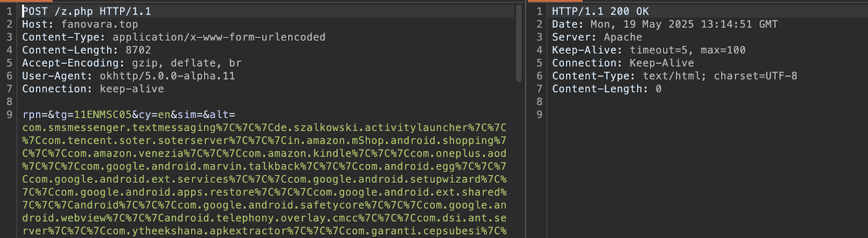This screenshot has height=238, width=868.
Task: Click the body line containing 'android.safetycore'
Action: [264, 205]
